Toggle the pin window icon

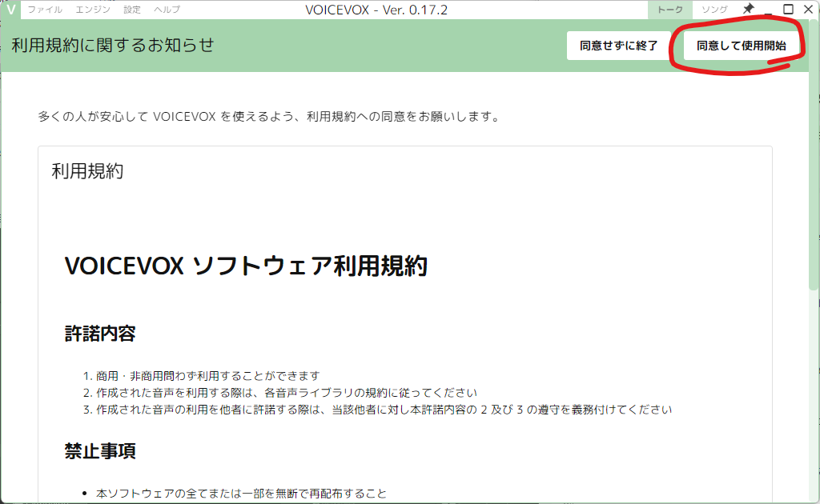[x=749, y=9]
